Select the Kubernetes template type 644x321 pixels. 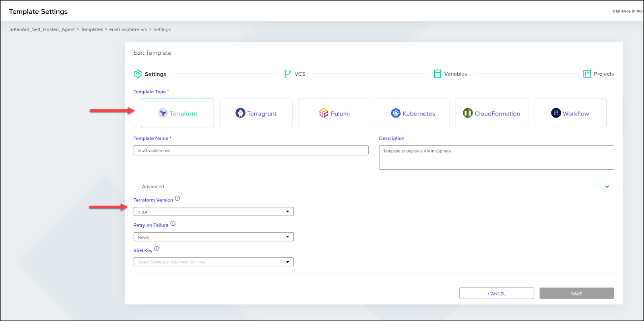(x=413, y=113)
